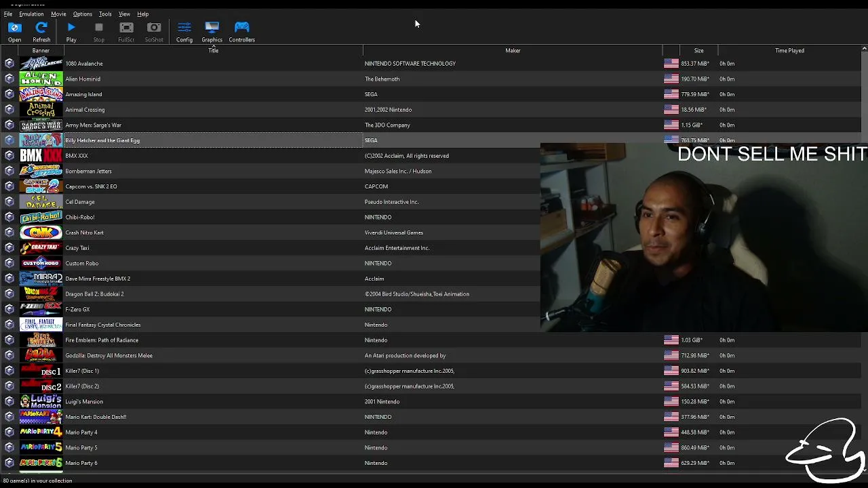Select the Alien Hominid banner thumbnail
This screenshot has width=868, height=488.
point(41,79)
